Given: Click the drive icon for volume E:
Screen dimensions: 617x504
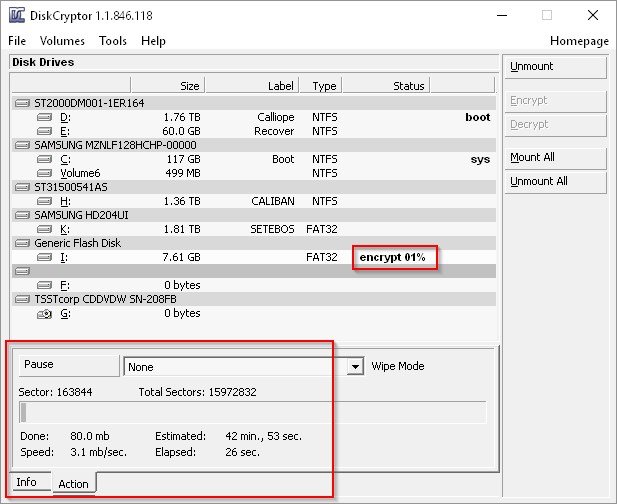Looking at the screenshot, I should [x=44, y=131].
